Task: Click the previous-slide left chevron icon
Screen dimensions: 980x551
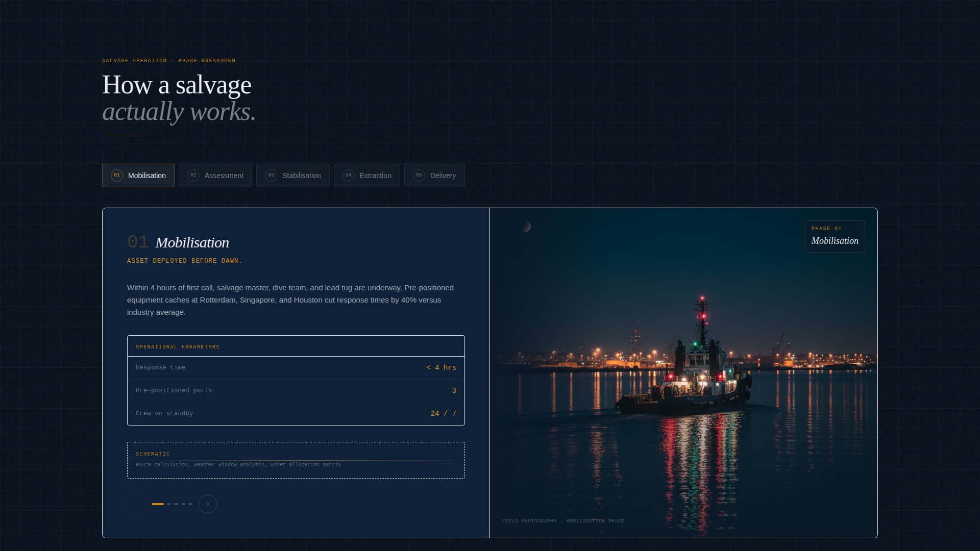Action: [x=136, y=504]
